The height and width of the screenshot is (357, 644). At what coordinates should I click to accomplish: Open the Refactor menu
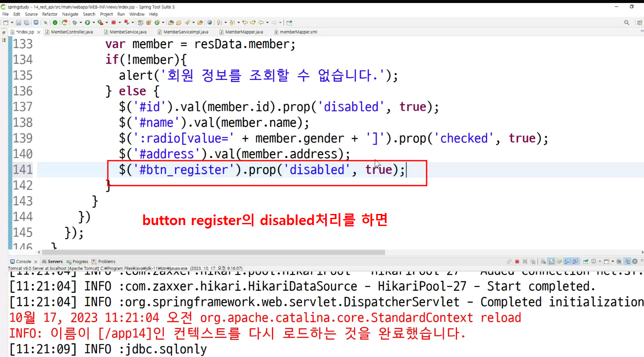click(50, 14)
